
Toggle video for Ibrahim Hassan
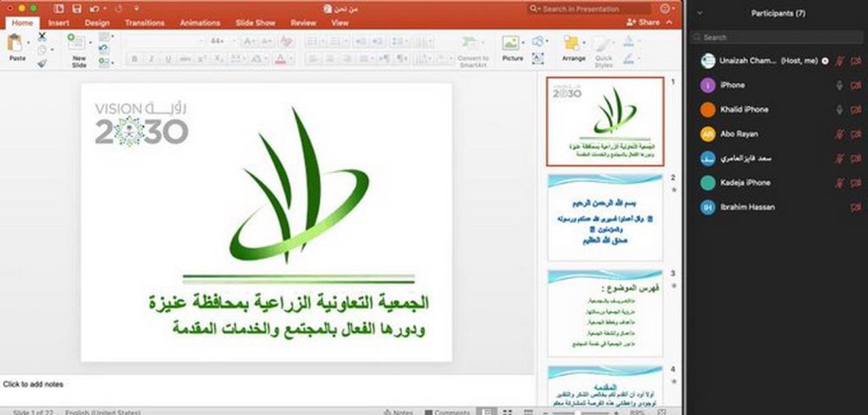pyautogui.click(x=856, y=207)
